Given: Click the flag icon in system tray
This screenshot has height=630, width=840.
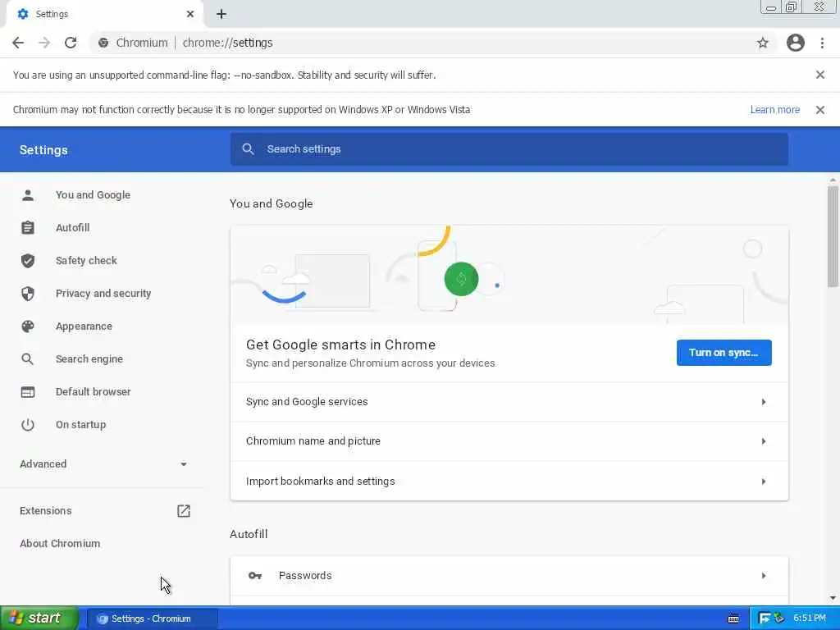Looking at the screenshot, I should coord(764,619).
